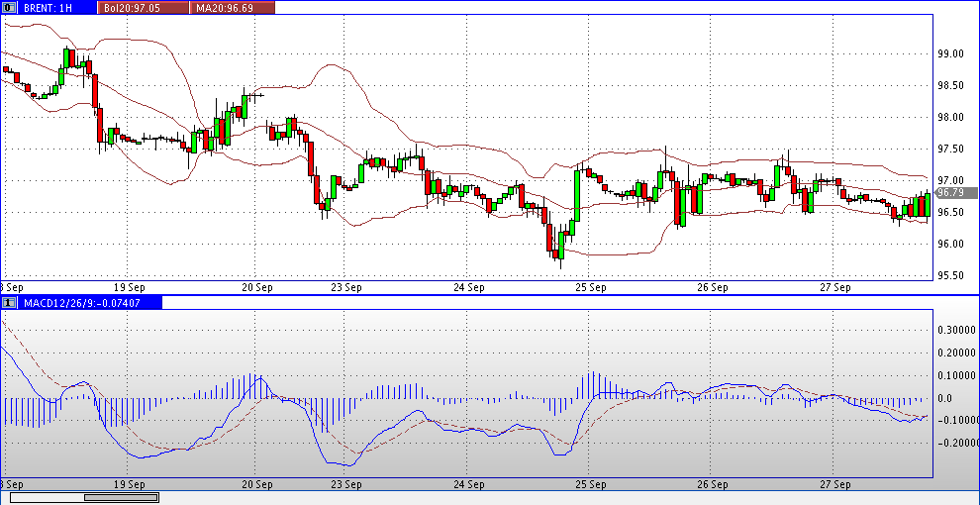Click 23 Sep on MACD panel date axis
980x505 pixels.
(x=345, y=484)
